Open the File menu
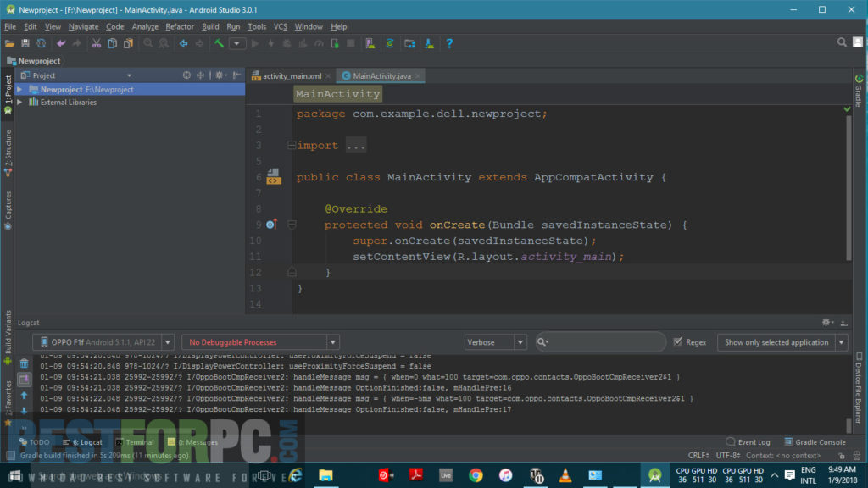The height and width of the screenshot is (488, 868). (x=10, y=26)
